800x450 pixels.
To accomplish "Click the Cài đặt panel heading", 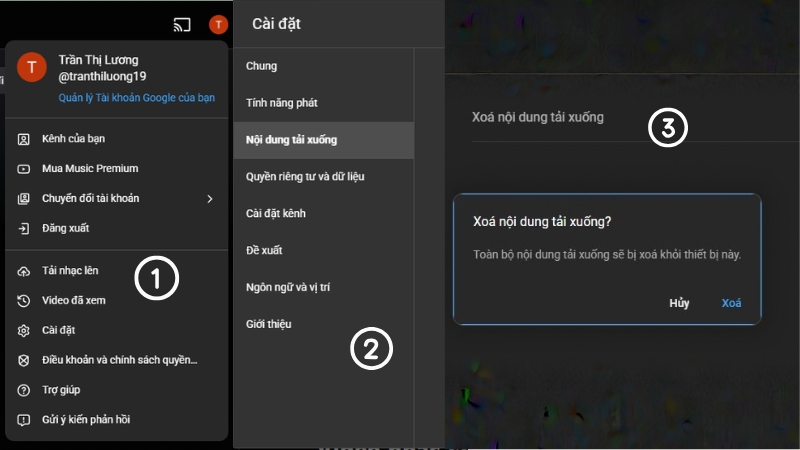I will tap(276, 24).
